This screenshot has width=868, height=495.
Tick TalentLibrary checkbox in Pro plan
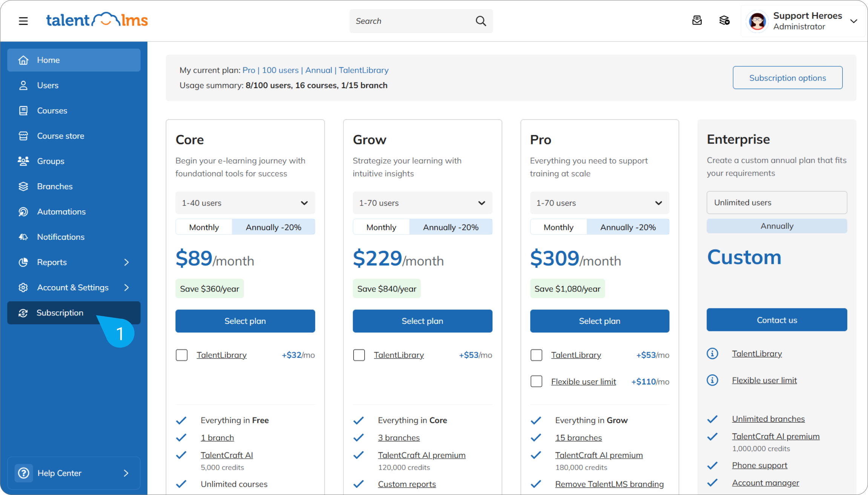point(536,355)
